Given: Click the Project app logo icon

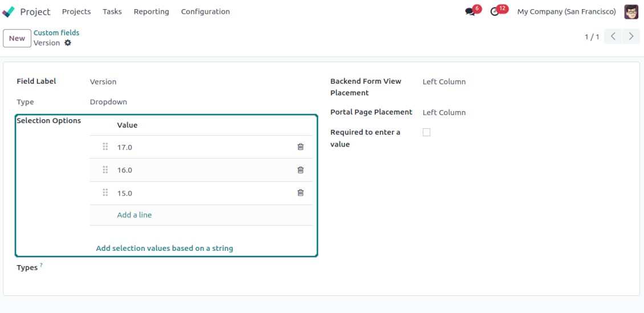Looking at the screenshot, I should click(x=9, y=11).
